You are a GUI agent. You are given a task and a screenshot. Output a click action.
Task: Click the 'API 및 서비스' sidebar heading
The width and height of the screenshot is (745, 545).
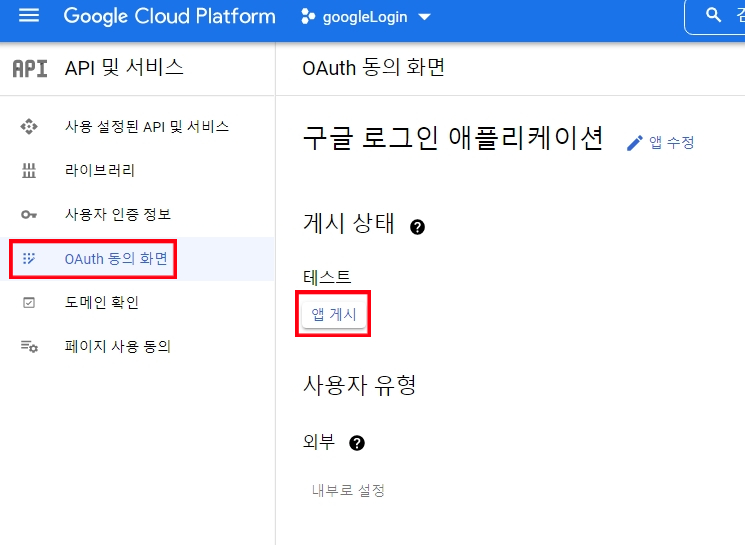tap(124, 67)
